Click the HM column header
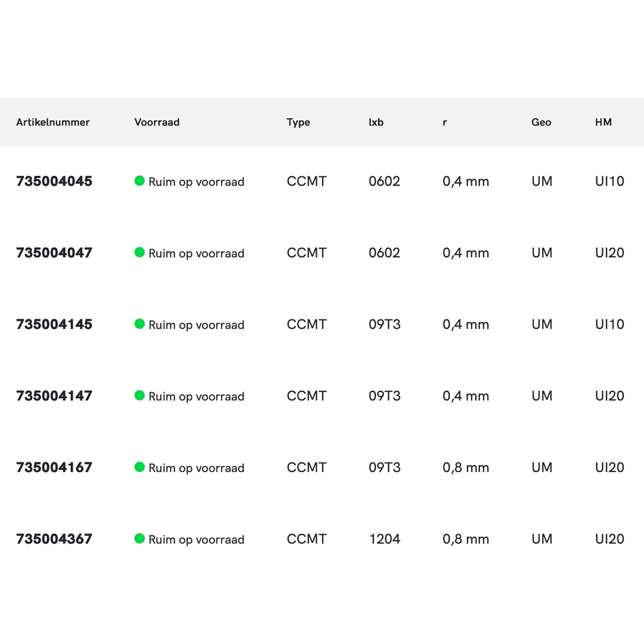644x644 pixels. coord(603,122)
